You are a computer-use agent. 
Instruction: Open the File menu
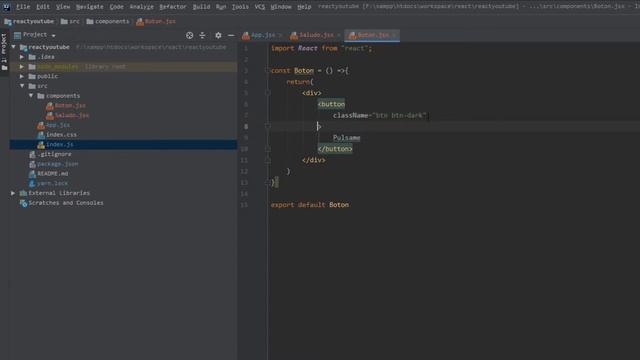(x=23, y=7)
